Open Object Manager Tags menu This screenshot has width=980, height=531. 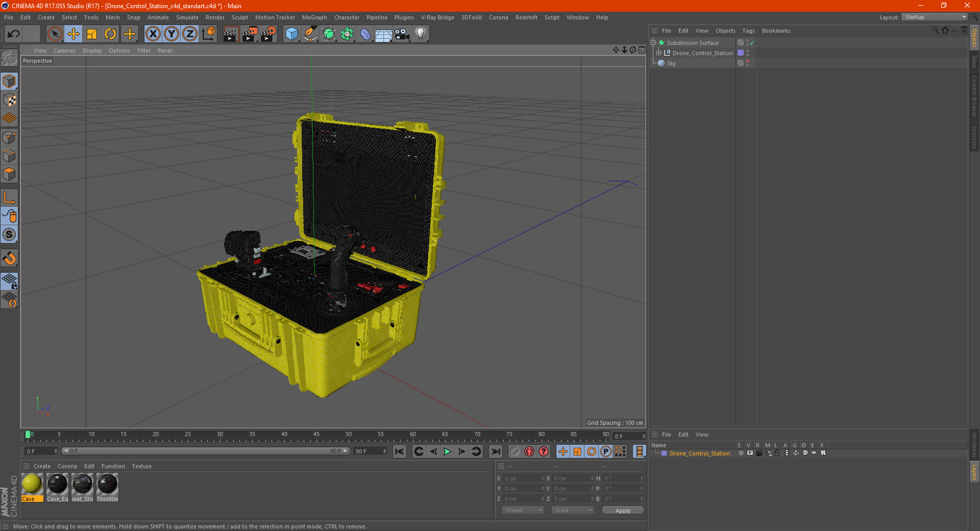tap(748, 31)
